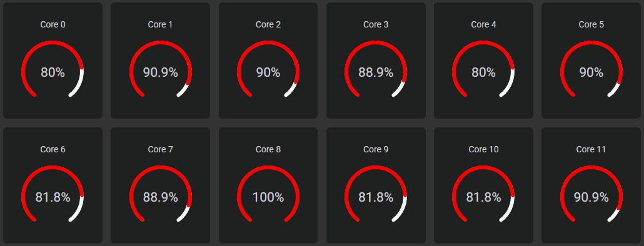644x246 pixels.
Task: Click the Core 0 gauge ring
Action: pyautogui.click(x=53, y=69)
